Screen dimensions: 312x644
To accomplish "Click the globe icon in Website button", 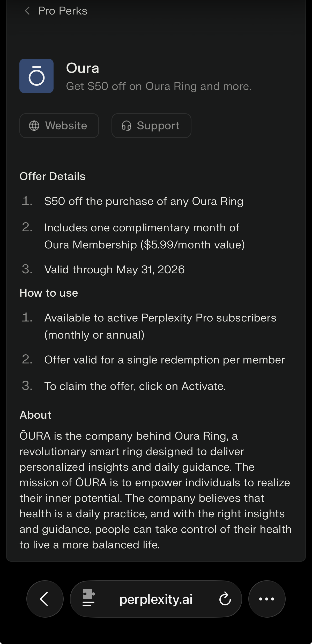I will click(x=34, y=126).
